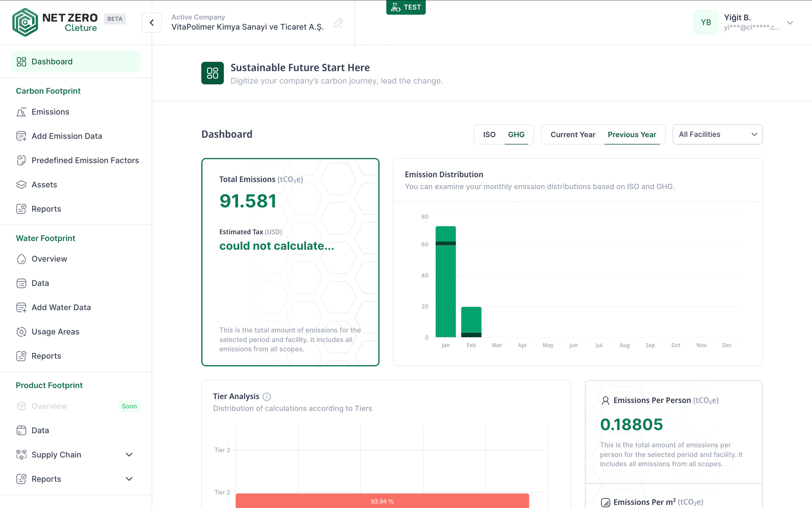Click the Emissions Per Person value 0.18805
The width and height of the screenshot is (812, 508).
pyautogui.click(x=632, y=424)
